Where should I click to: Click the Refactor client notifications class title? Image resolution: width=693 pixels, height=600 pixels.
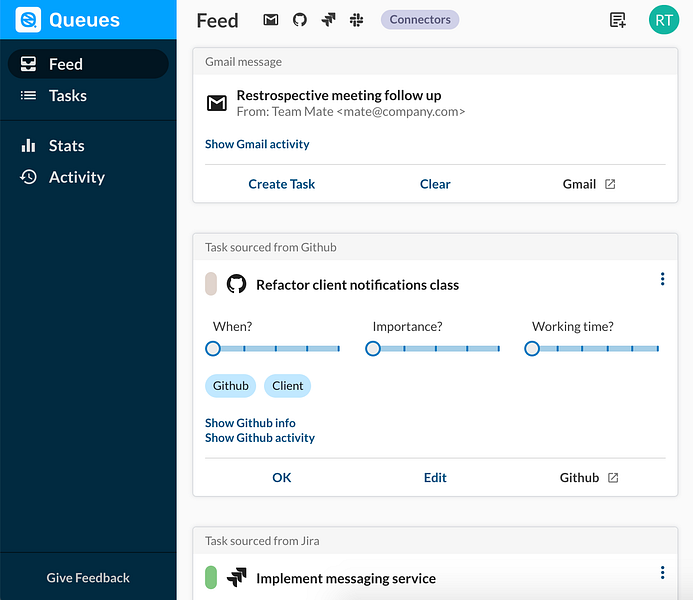[x=358, y=285]
